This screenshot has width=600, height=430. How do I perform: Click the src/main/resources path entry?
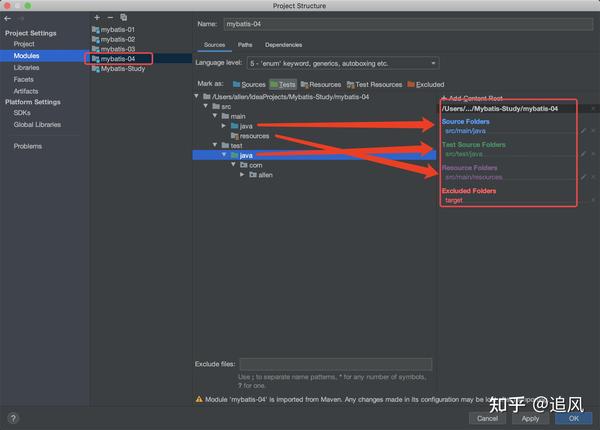[474, 178]
